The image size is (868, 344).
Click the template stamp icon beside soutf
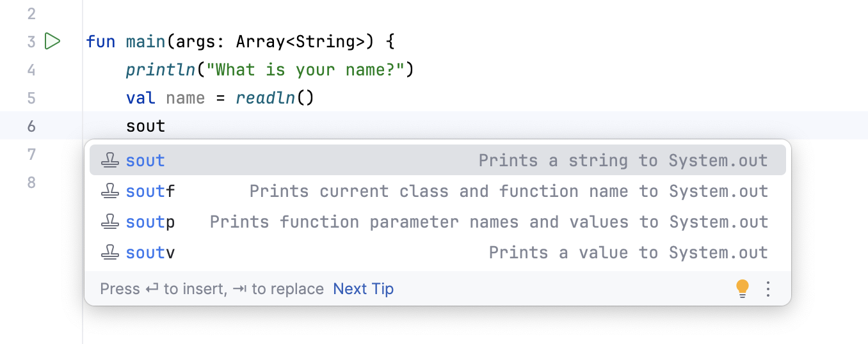111,191
